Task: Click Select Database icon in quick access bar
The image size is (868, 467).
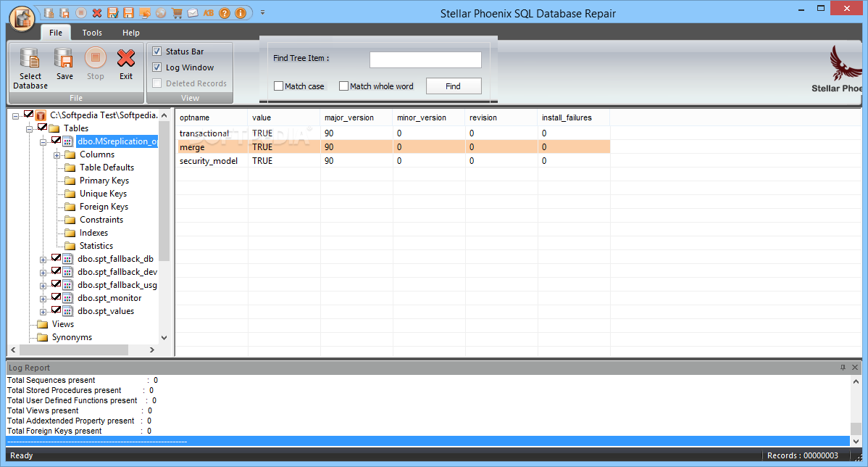Action: 49,13
